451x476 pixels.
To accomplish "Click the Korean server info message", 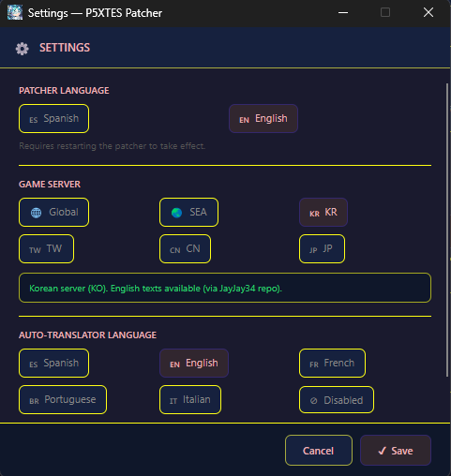I will coord(225,288).
